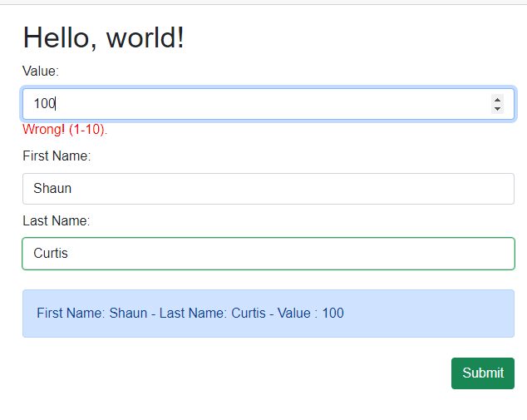Click the 'First Name:' label
527x420 pixels.
[x=57, y=156]
